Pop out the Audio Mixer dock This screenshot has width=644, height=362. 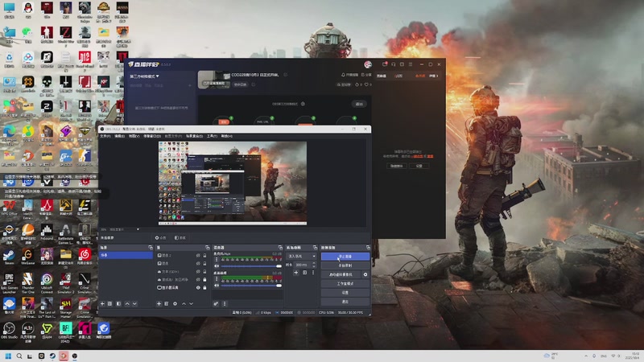click(280, 248)
